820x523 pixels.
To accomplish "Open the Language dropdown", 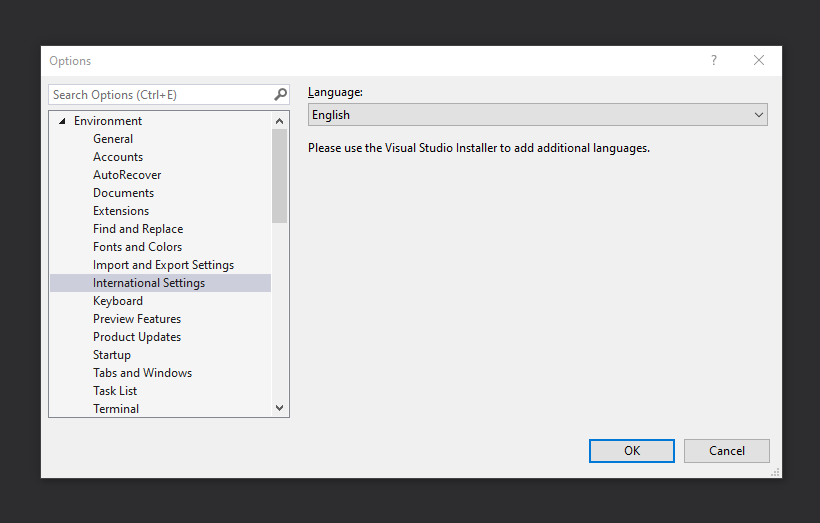I will [538, 115].
